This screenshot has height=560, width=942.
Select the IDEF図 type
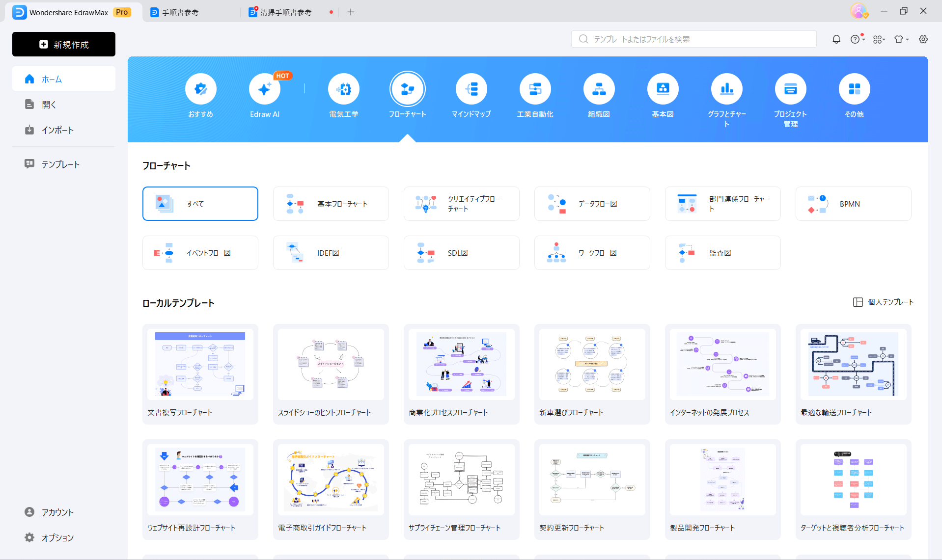tap(331, 253)
